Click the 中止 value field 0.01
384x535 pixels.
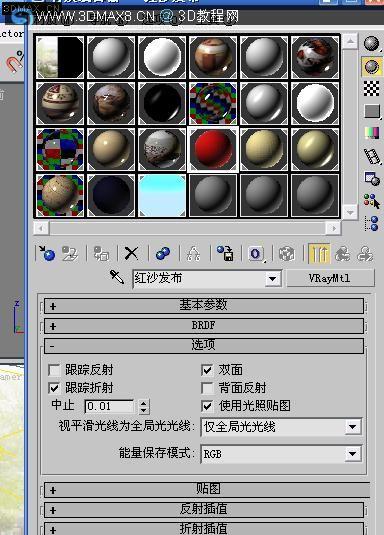click(110, 406)
